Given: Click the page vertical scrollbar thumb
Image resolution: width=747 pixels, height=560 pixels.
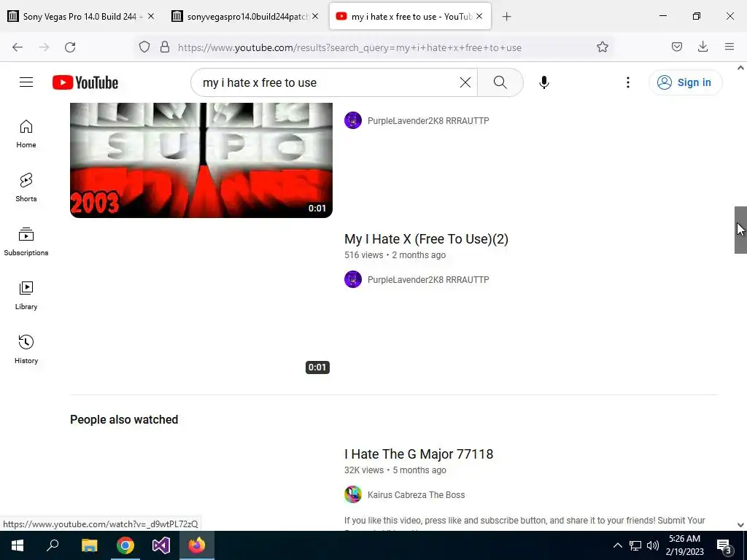Looking at the screenshot, I should 740,230.
